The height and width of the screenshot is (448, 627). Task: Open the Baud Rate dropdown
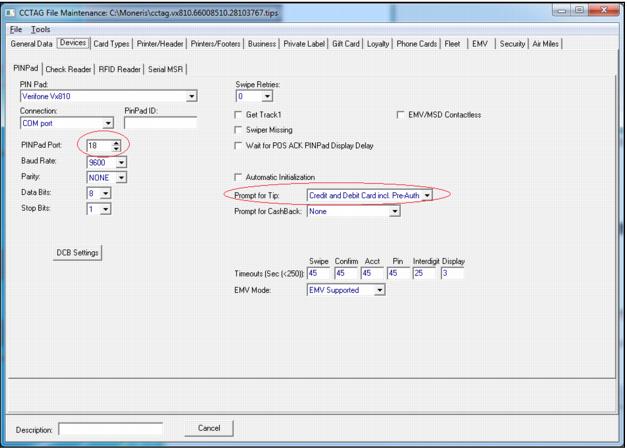[121, 162]
